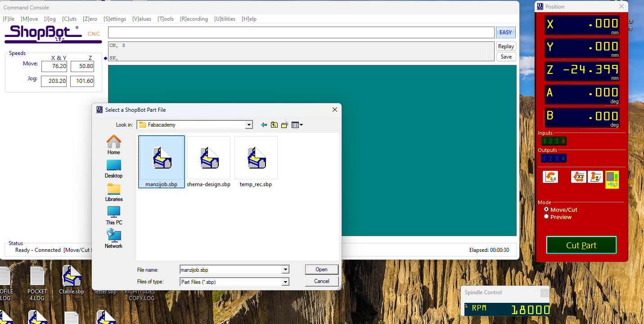Viewport: 644px width, 324px height.
Task: Click the Open button in dialog
Action: pyautogui.click(x=321, y=269)
